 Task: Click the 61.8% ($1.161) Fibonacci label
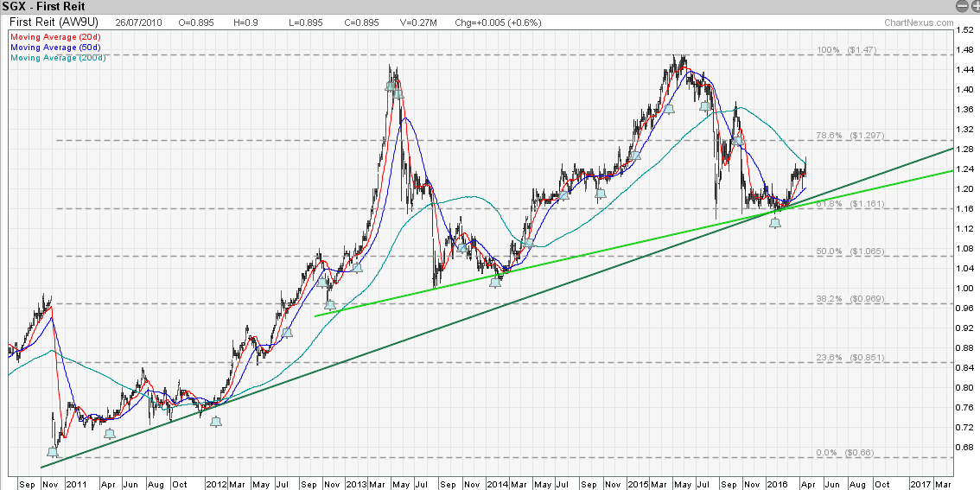coord(850,204)
